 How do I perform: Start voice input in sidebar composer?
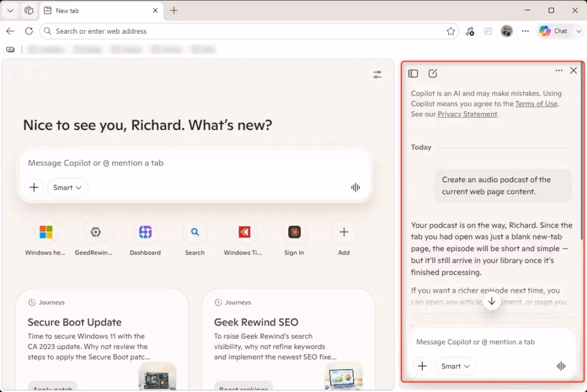561,366
